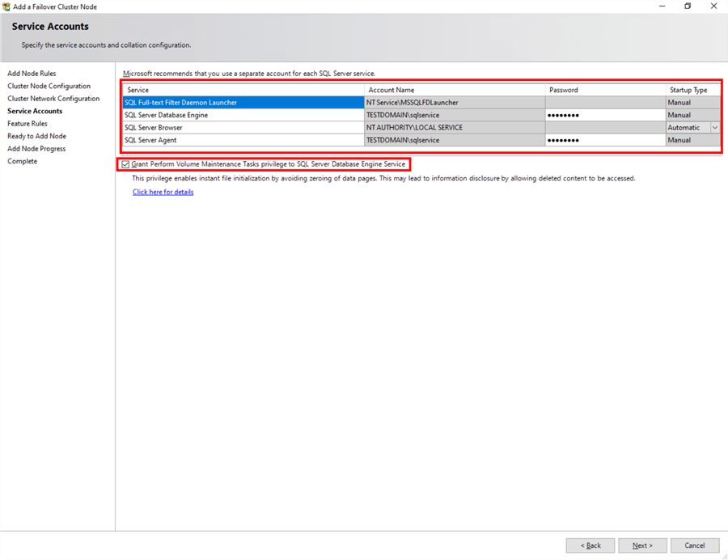This screenshot has width=728, height=560.
Task: Click the Next button
Action: 642,545
